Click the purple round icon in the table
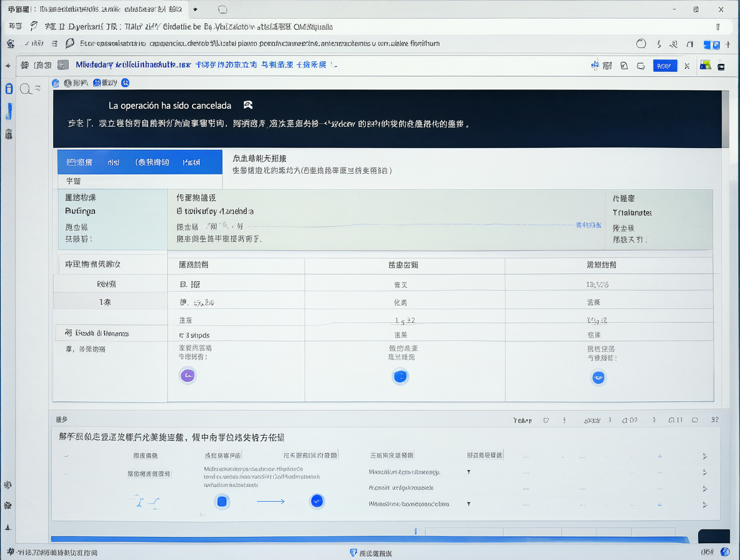This screenshot has height=560, width=740. point(188,376)
